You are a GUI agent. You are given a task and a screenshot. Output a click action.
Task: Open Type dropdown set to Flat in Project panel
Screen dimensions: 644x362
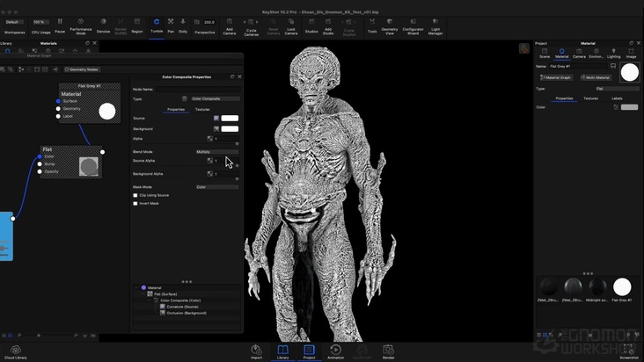tap(618, 89)
